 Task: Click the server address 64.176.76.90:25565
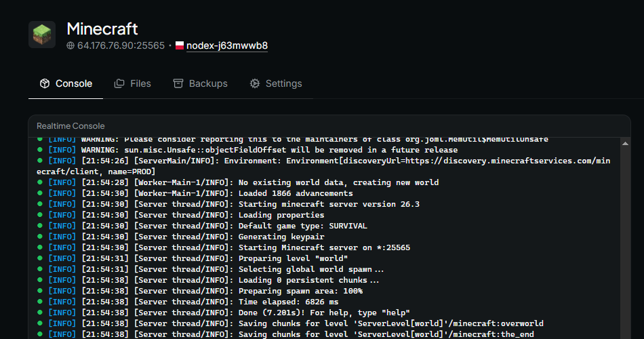(x=121, y=45)
